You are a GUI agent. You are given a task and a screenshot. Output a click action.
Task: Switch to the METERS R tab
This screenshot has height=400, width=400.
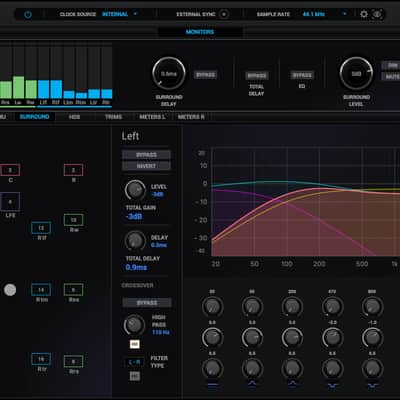[x=191, y=117]
